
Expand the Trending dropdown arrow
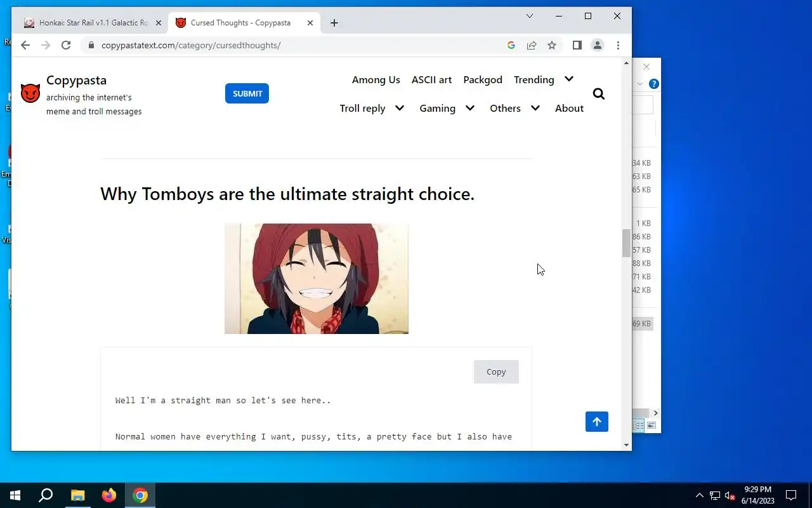click(x=569, y=79)
